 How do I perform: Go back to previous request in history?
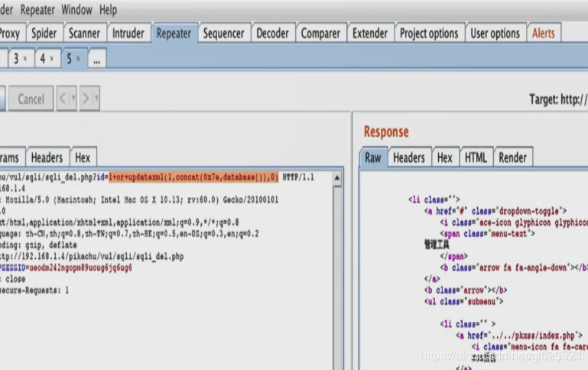pyautogui.click(x=63, y=99)
